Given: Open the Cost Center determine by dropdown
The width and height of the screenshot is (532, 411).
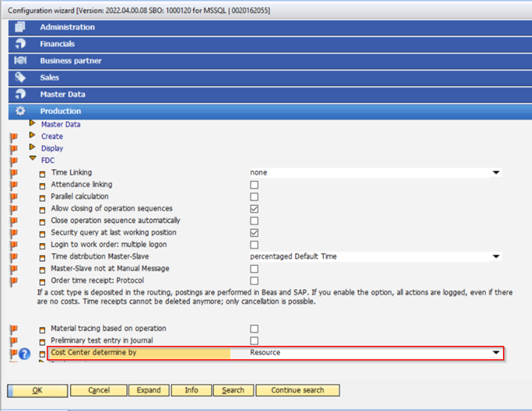Looking at the screenshot, I should pyautogui.click(x=496, y=352).
